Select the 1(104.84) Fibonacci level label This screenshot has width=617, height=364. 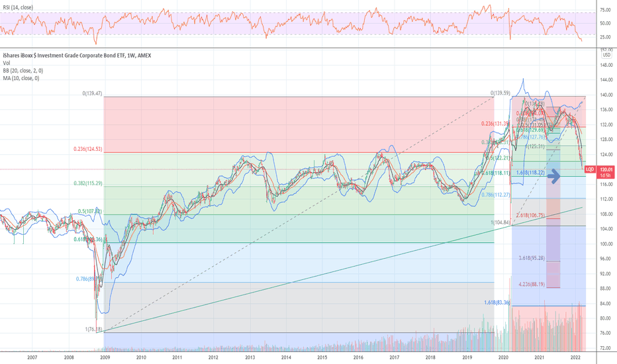pyautogui.click(x=500, y=223)
